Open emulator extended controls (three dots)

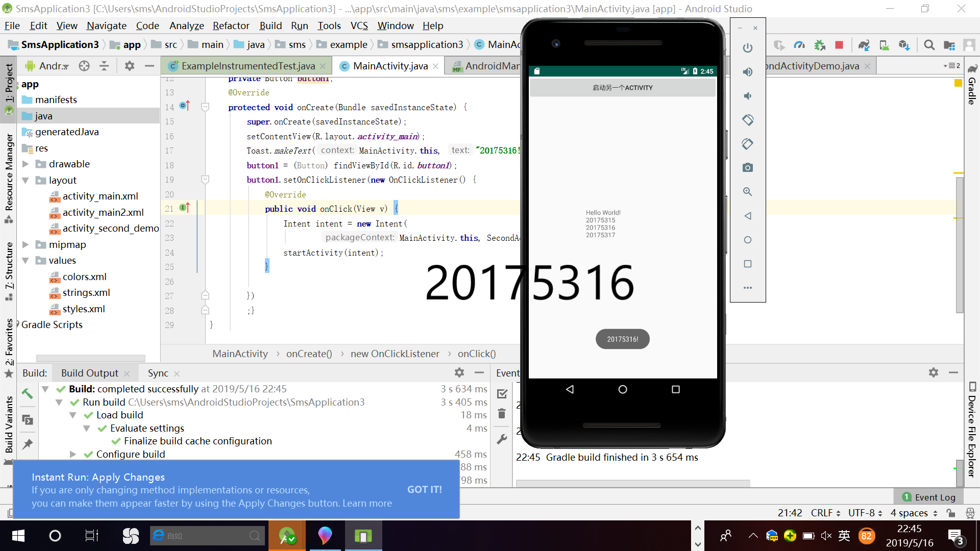[747, 288]
